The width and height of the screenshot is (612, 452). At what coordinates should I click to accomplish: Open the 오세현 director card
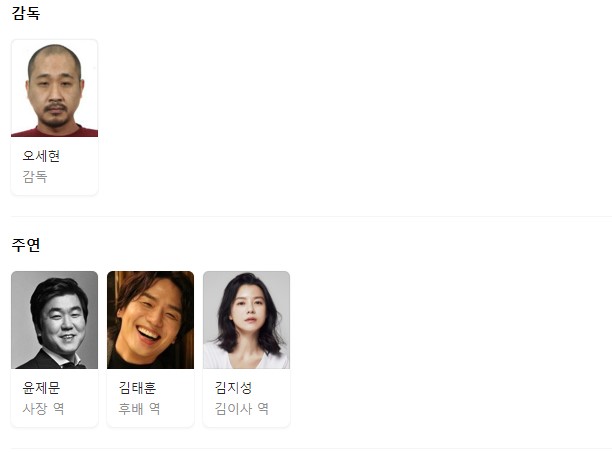coord(54,117)
